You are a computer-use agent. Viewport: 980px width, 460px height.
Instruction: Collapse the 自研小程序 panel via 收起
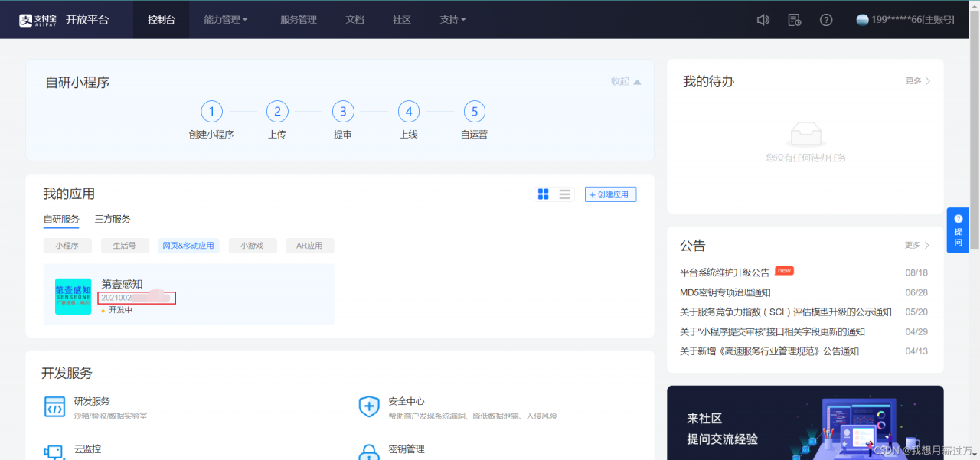click(626, 81)
